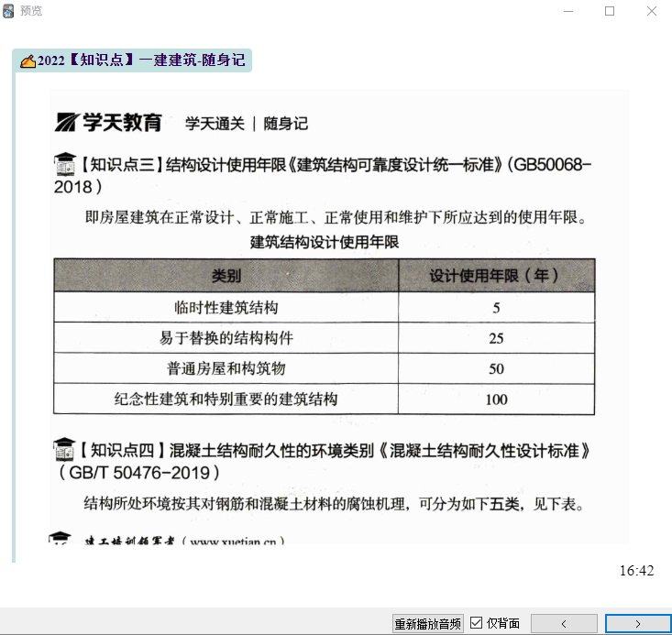Click the graduation cap icon by 知识点三
This screenshot has height=635, width=672.
tap(65, 164)
